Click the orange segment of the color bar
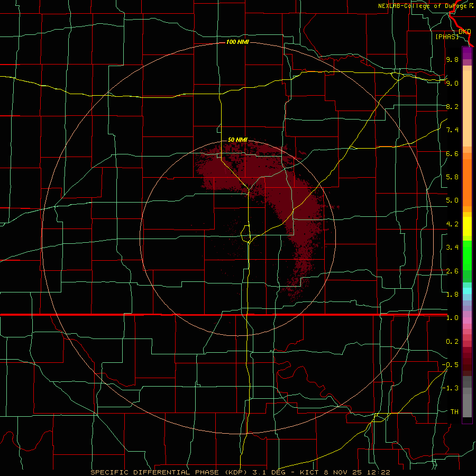The height and width of the screenshot is (476, 476). 467,183
